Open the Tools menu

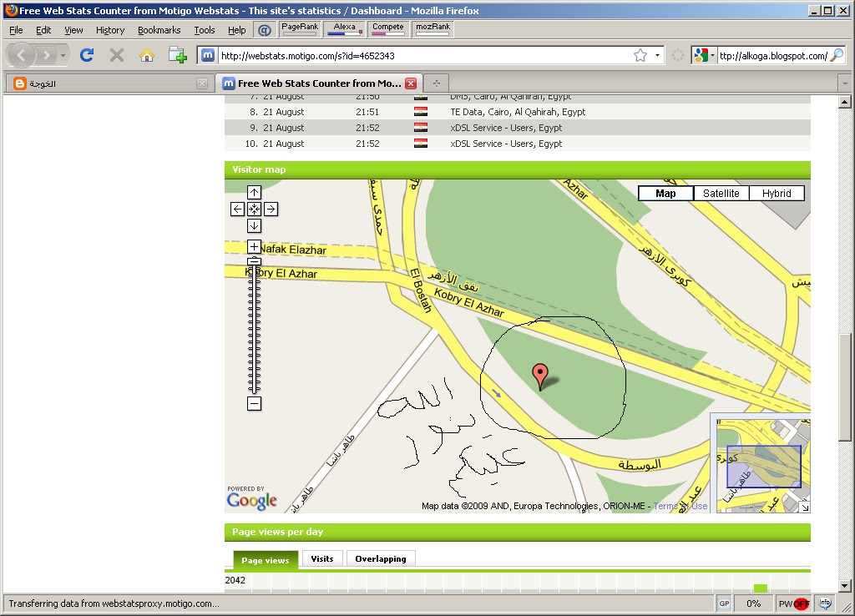click(205, 30)
